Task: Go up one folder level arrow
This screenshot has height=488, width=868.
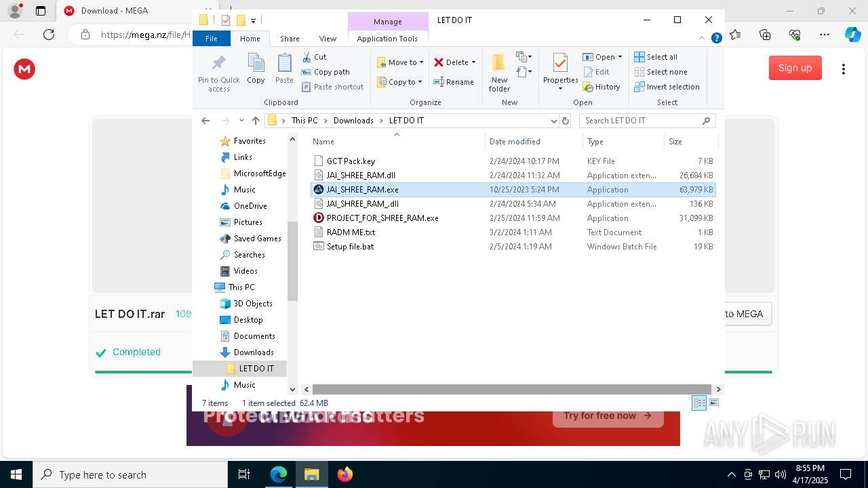Action: coord(255,121)
